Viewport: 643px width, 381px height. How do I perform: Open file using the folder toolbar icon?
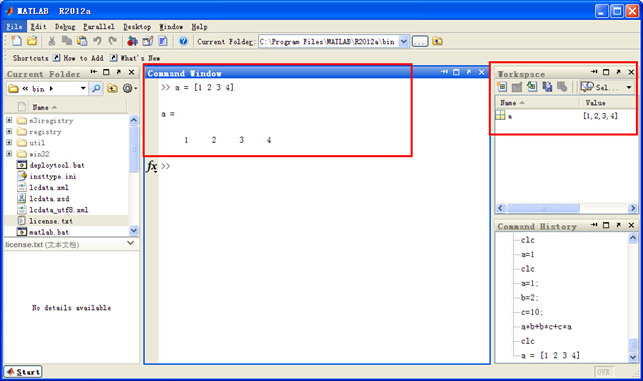click(32, 41)
